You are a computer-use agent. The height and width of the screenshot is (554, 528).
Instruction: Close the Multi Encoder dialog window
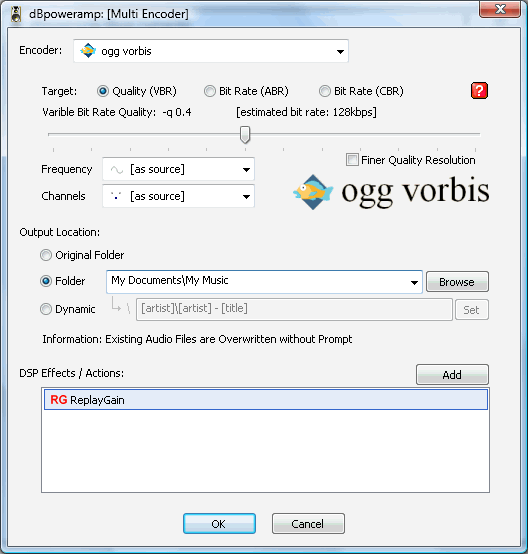point(500,9)
